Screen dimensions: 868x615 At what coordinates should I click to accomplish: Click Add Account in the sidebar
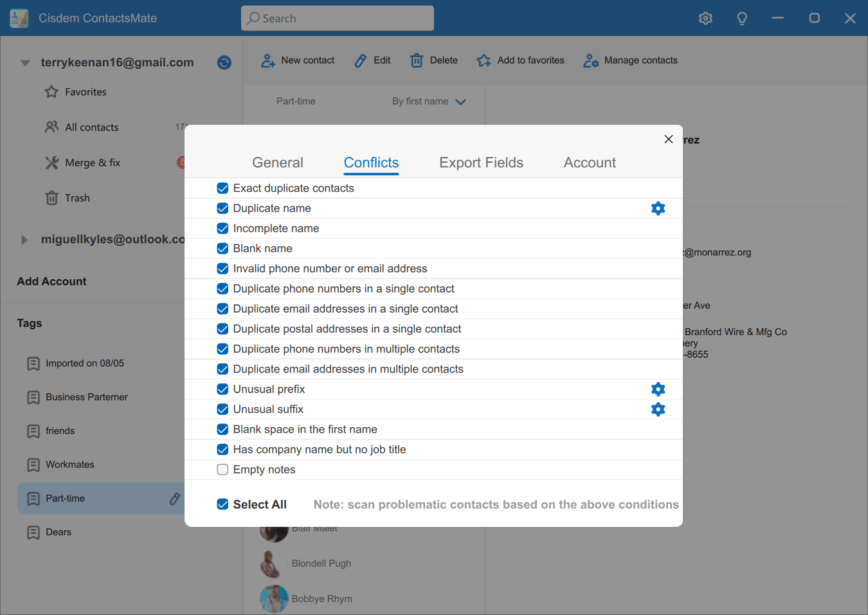click(x=51, y=281)
